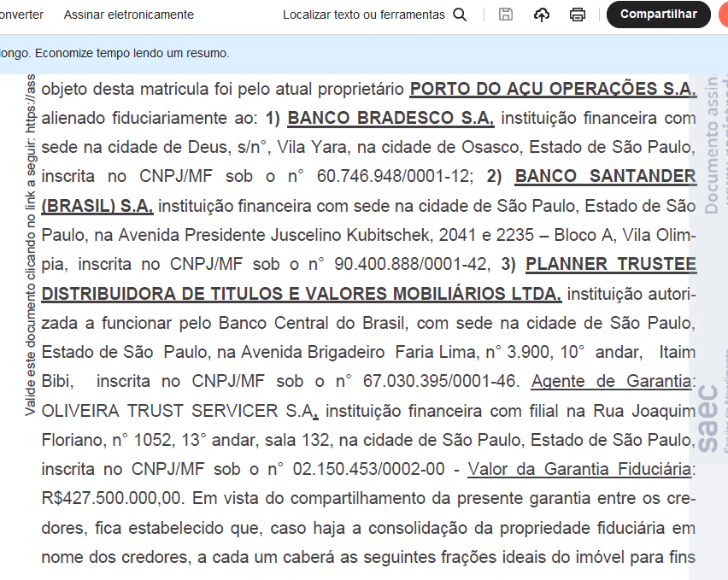Screen dimensions: 728x580
Task: Click the words 'Itaim' at the line end
Action: [678, 352]
